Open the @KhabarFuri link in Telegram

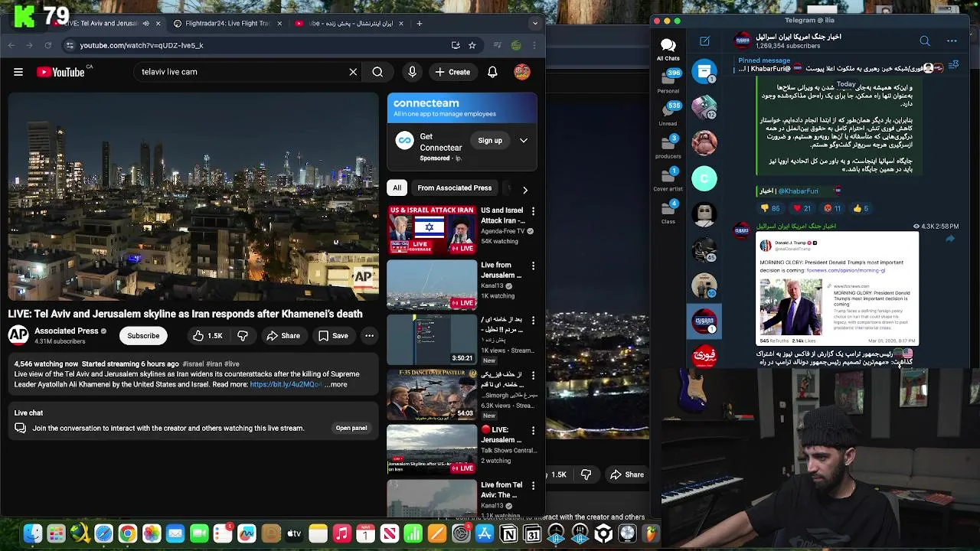point(798,191)
